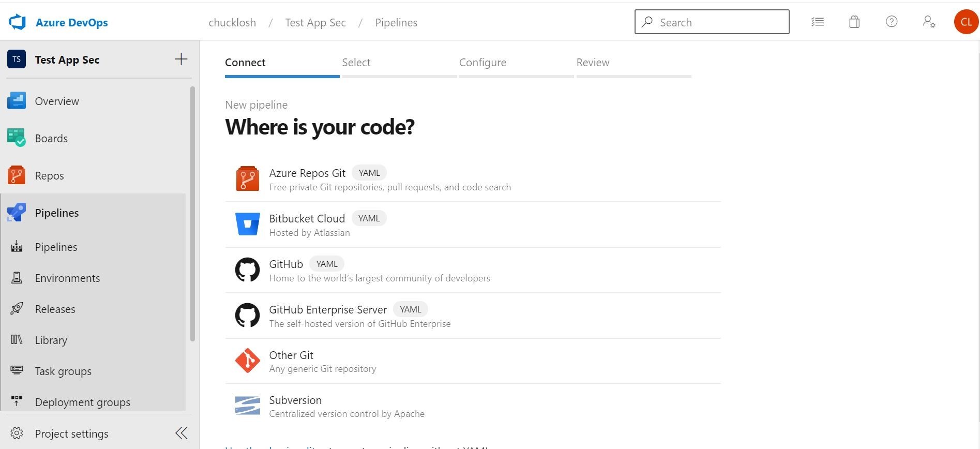980x449 pixels.
Task: Click the Pipelines sub-item icon
Action: tap(17, 247)
